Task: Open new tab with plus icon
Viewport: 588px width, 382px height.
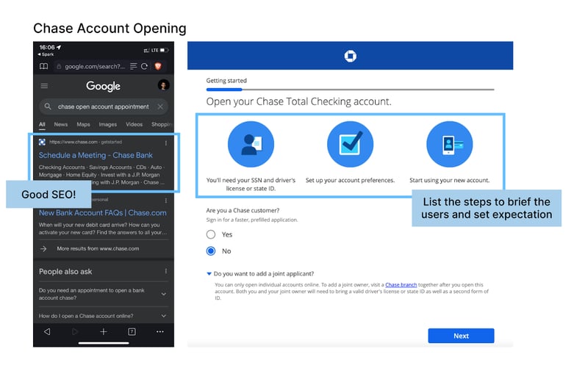Action: [x=104, y=332]
